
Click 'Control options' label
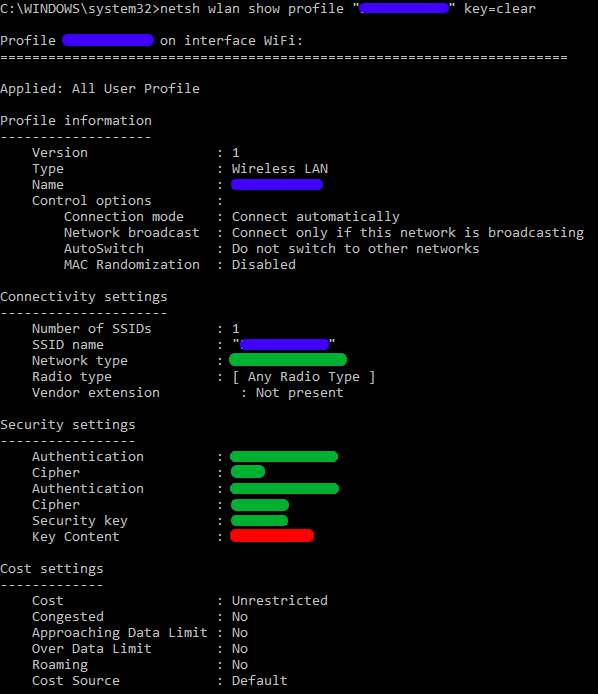tap(92, 200)
